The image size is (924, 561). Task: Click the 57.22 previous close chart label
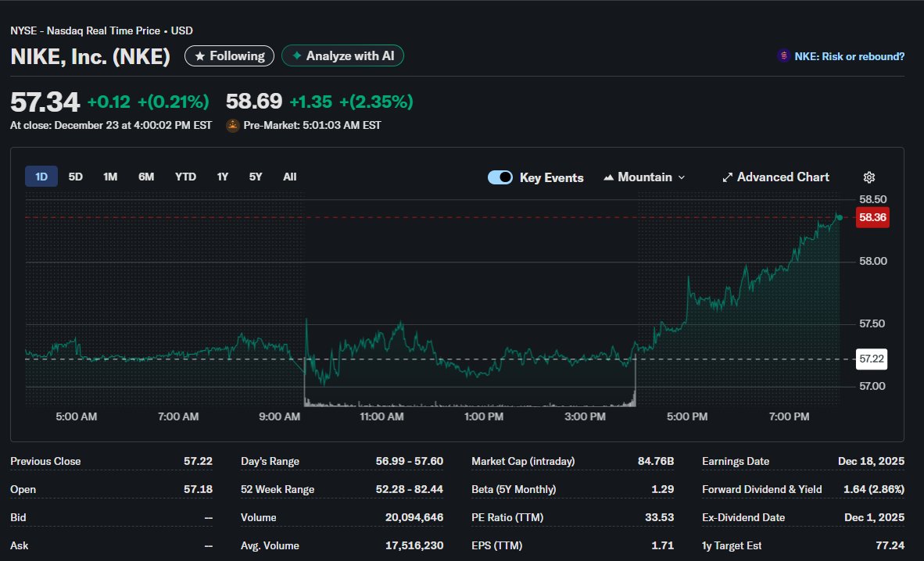point(871,359)
